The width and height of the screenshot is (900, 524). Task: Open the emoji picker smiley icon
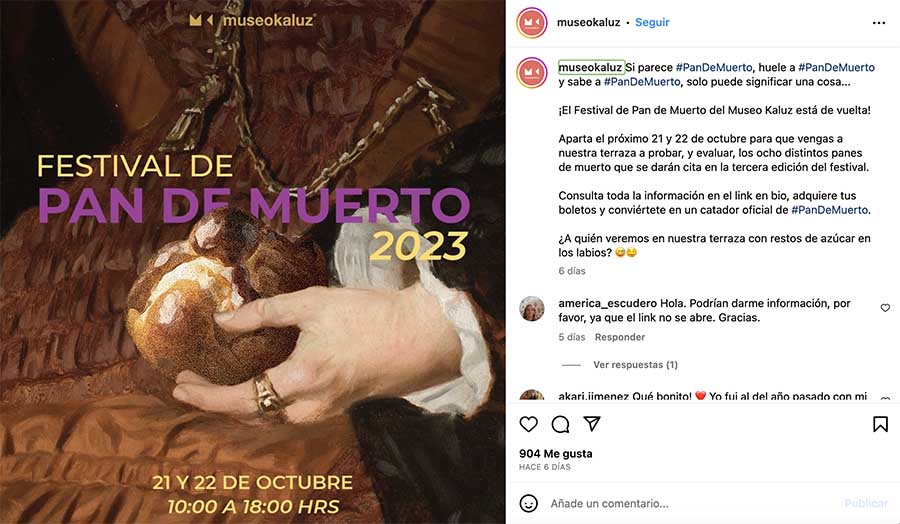point(529,503)
